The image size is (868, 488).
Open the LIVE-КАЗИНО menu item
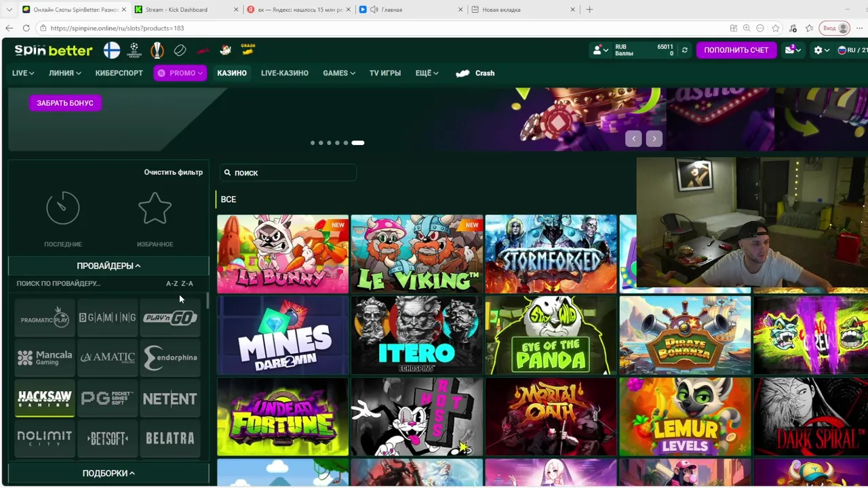click(285, 73)
